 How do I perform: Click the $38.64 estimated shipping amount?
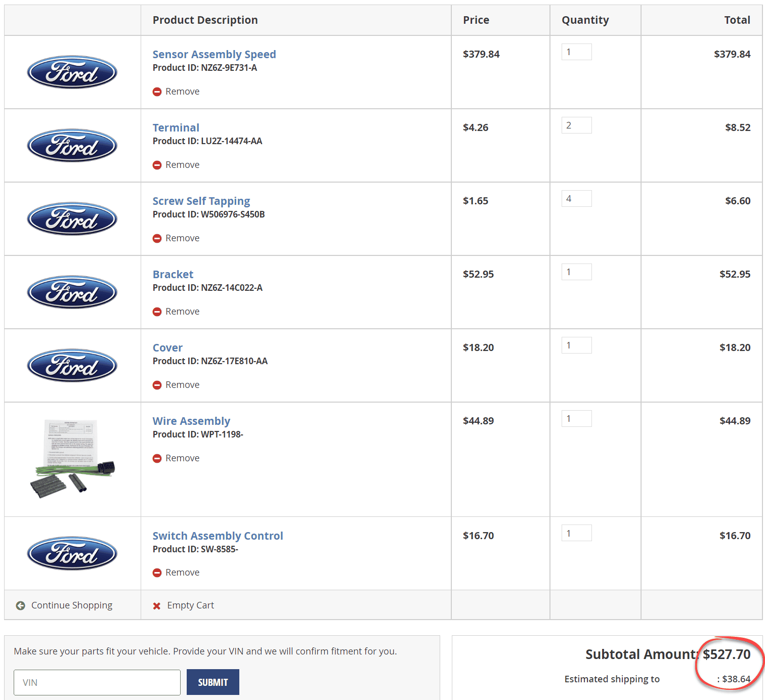pos(736,679)
